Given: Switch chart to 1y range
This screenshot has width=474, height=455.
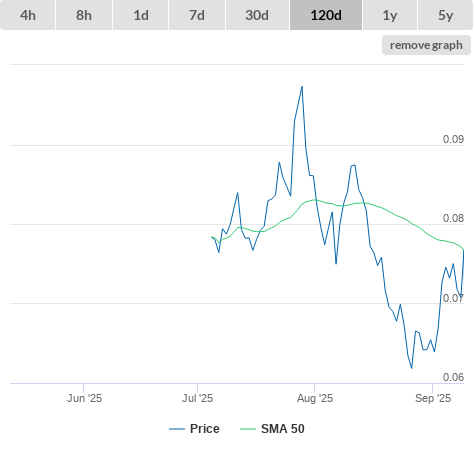Looking at the screenshot, I should (390, 15).
